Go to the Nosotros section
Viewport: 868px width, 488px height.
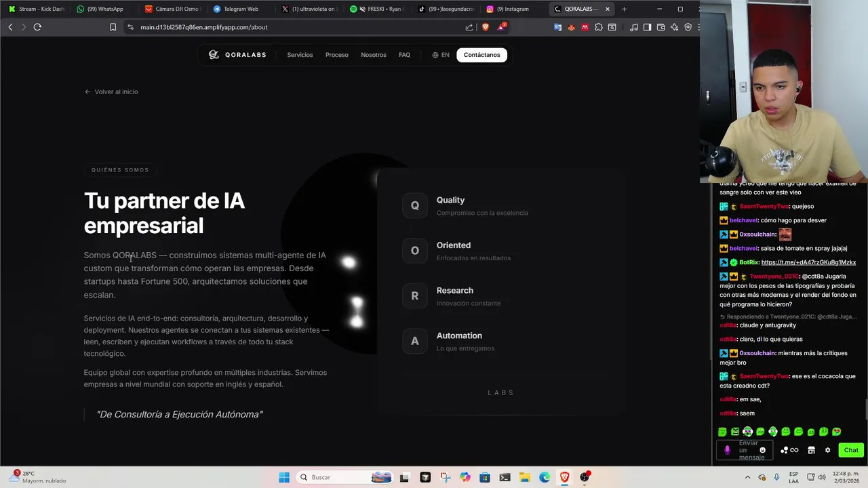tap(374, 55)
